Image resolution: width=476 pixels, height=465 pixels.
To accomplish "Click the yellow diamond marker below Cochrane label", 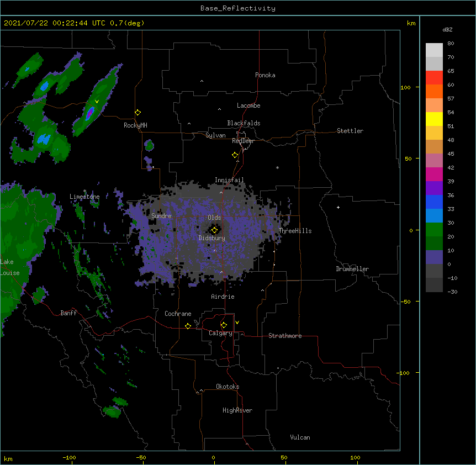I will (x=188, y=326).
